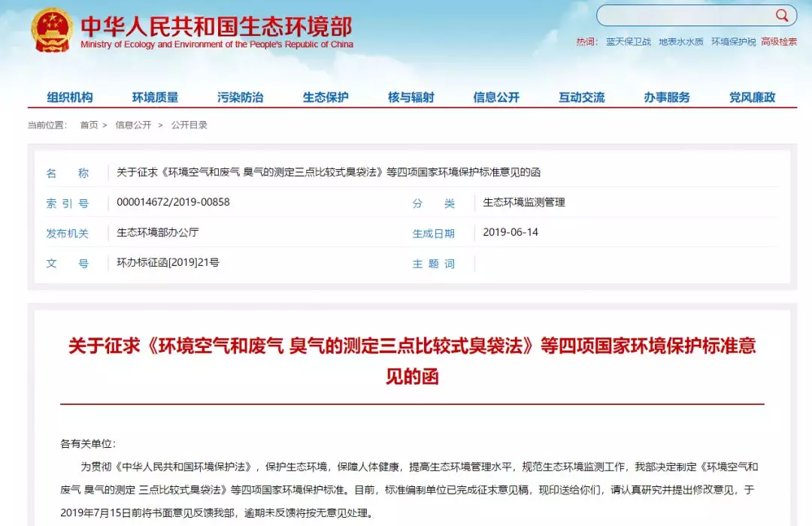This screenshot has width=812, height=526.
Task: Open the 环境保护税 hot word link
Action: pos(734,42)
